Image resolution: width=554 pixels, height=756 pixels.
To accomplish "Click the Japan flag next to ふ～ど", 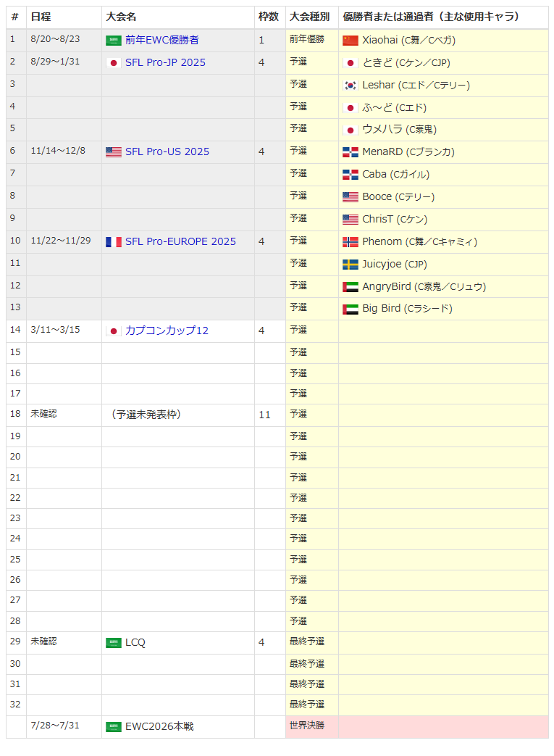I will point(351,108).
